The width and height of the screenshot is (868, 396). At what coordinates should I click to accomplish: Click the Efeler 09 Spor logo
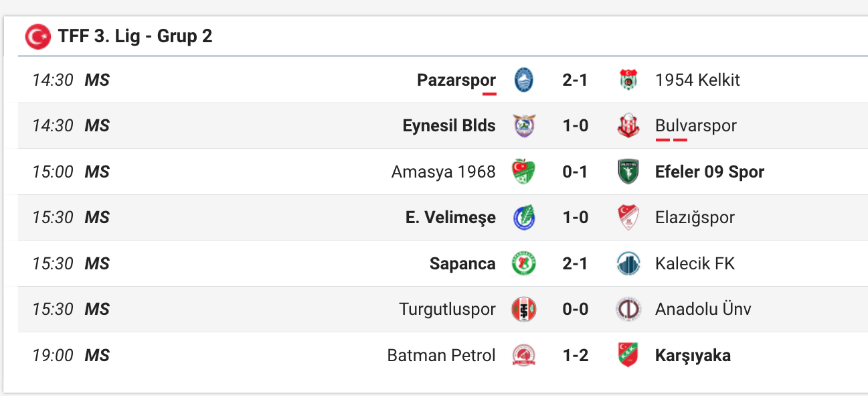628,172
